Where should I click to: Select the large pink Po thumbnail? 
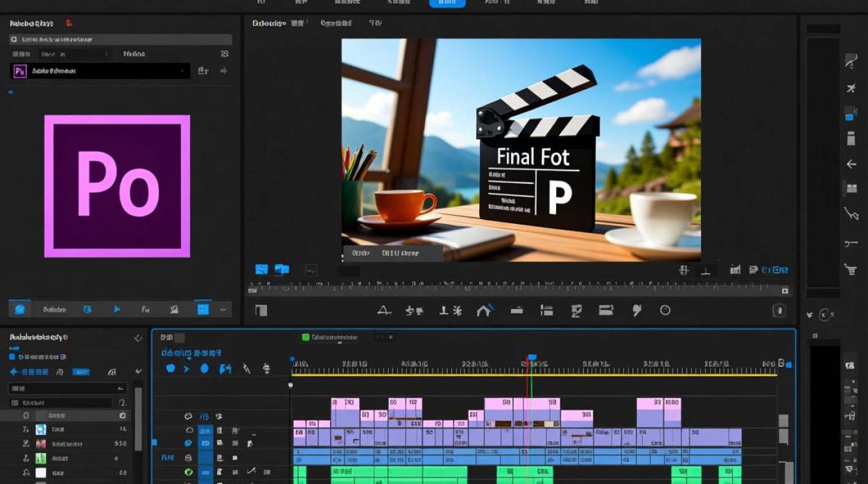118,186
